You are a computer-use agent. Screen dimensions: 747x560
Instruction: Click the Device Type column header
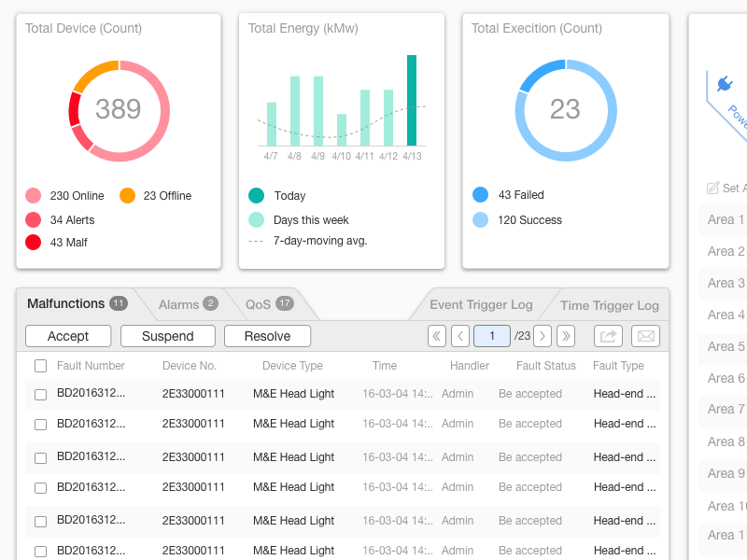coord(292,366)
